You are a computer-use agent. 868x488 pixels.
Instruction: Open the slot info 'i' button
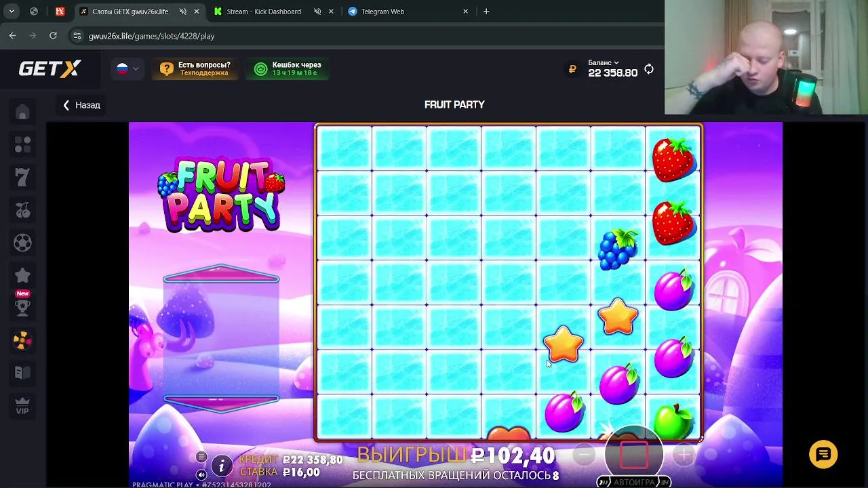pos(221,466)
